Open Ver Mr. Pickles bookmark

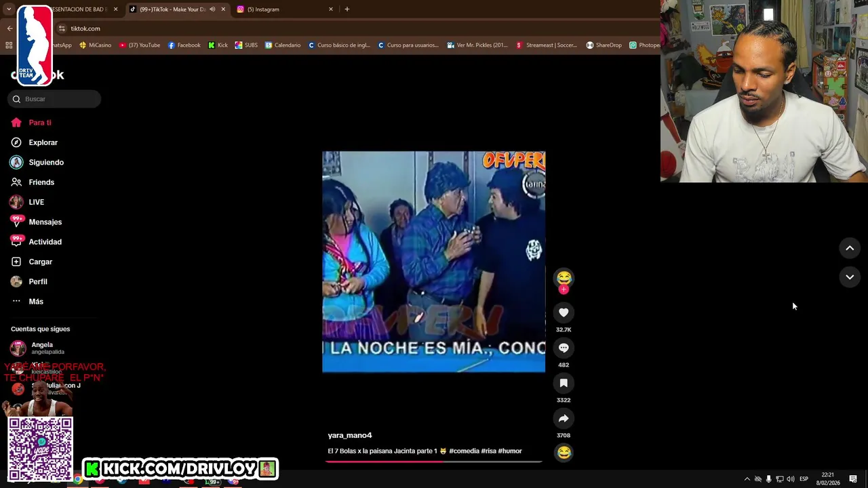coord(477,45)
